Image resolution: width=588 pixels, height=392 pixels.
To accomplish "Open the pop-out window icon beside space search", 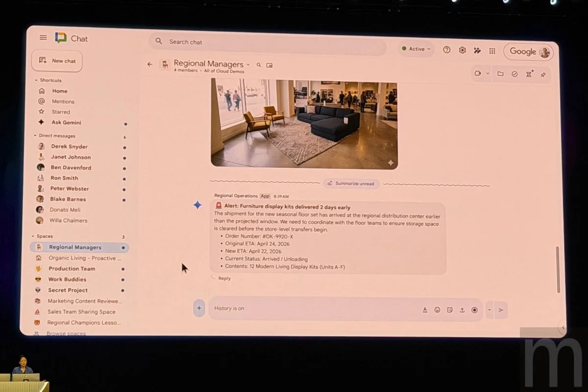I will coord(269,65).
